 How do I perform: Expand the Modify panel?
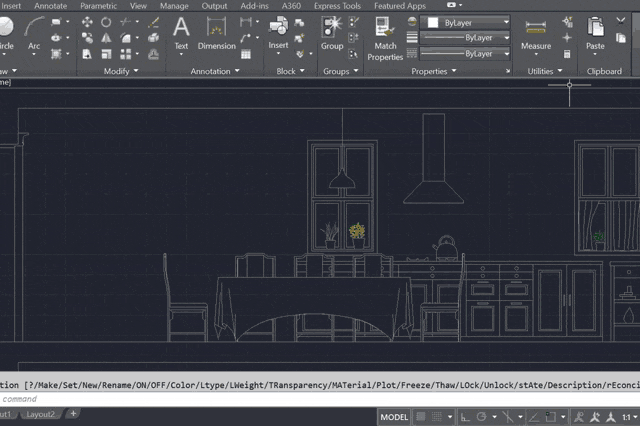click(x=121, y=71)
